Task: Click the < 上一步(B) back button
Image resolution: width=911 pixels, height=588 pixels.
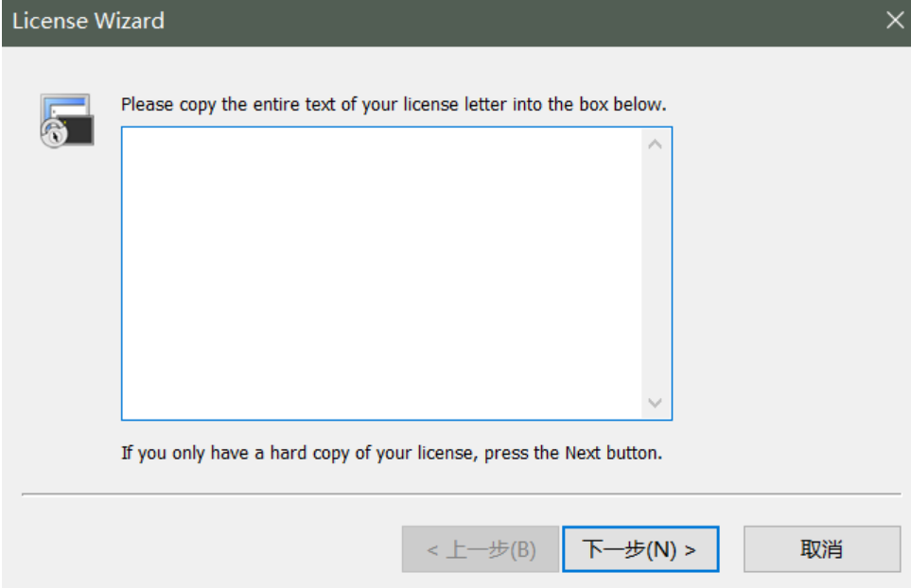Action: [x=481, y=549]
